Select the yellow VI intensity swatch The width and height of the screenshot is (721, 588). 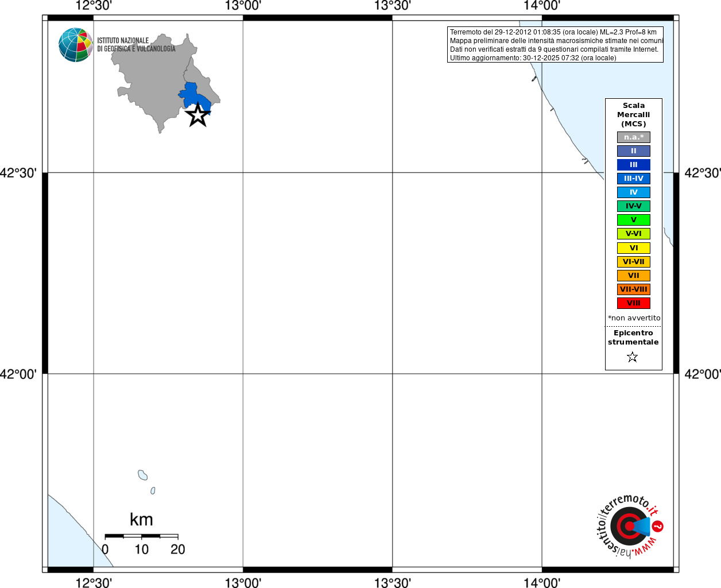pos(634,248)
